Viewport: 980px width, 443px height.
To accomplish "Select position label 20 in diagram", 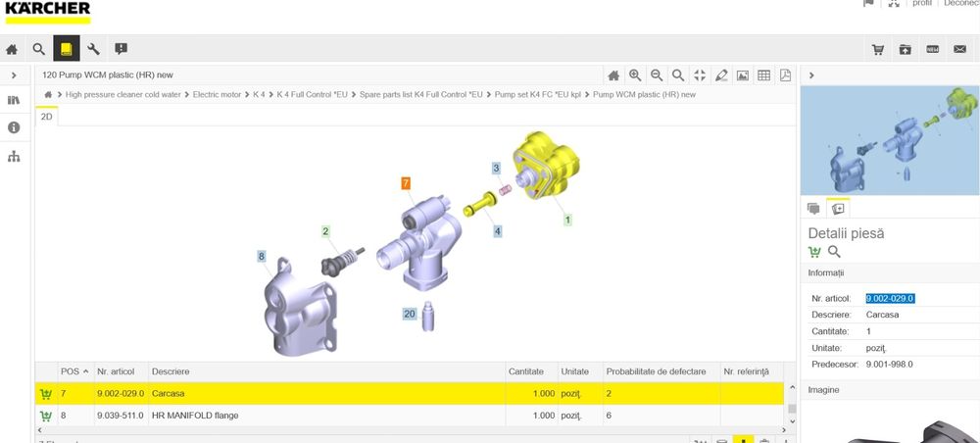I will coord(410,314).
